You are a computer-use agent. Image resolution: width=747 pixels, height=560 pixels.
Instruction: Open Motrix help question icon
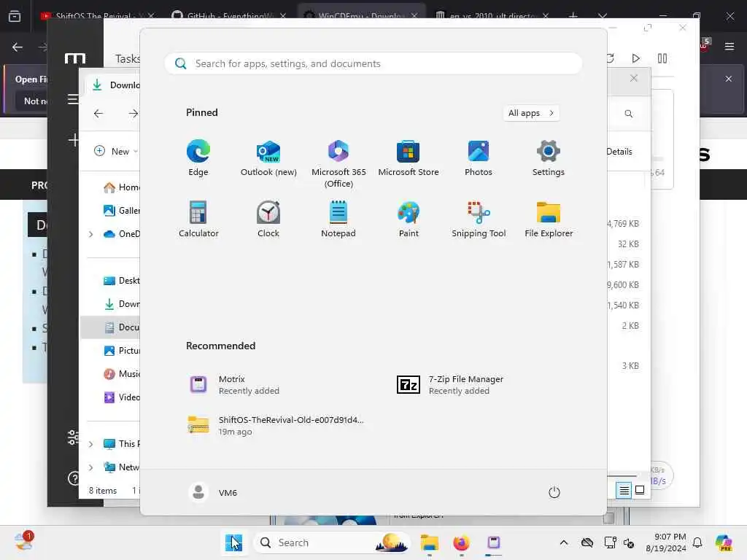pyautogui.click(x=74, y=478)
